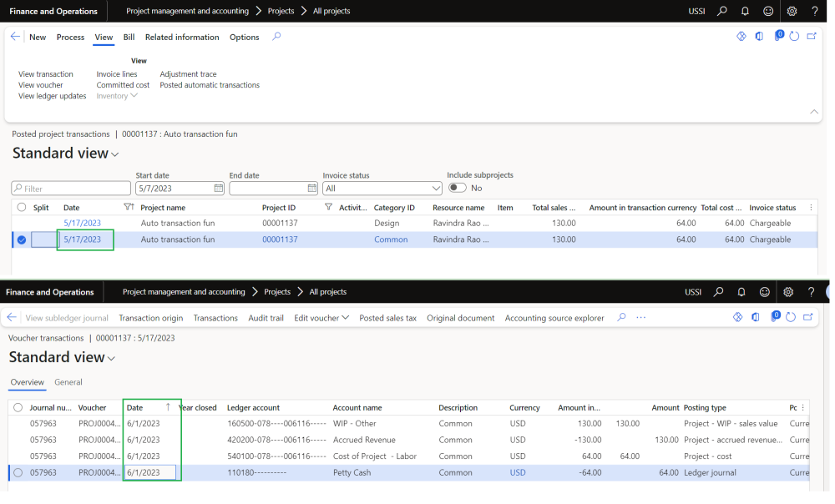Screen dimensions: 835x504
Task: Expand Edit voucher dropdown menu
Action: (321, 318)
